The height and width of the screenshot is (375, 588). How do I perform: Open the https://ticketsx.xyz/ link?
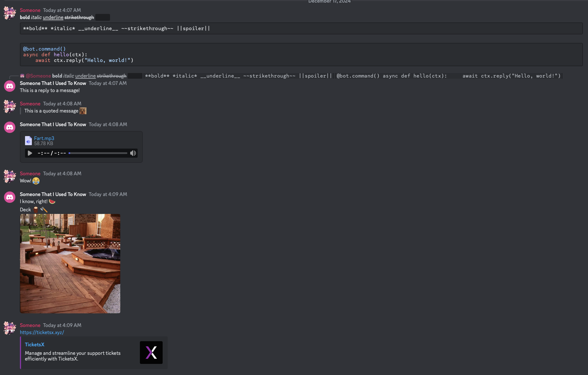pos(42,332)
